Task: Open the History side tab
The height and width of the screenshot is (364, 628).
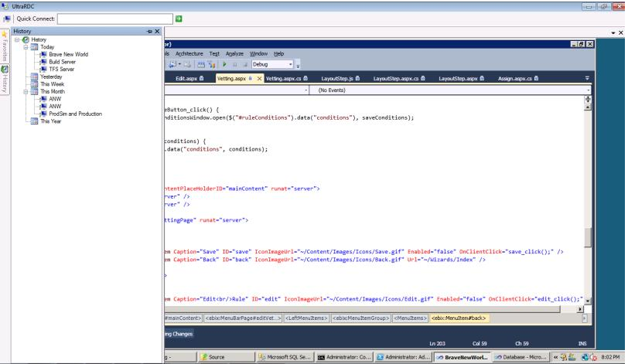Action: tap(5, 80)
